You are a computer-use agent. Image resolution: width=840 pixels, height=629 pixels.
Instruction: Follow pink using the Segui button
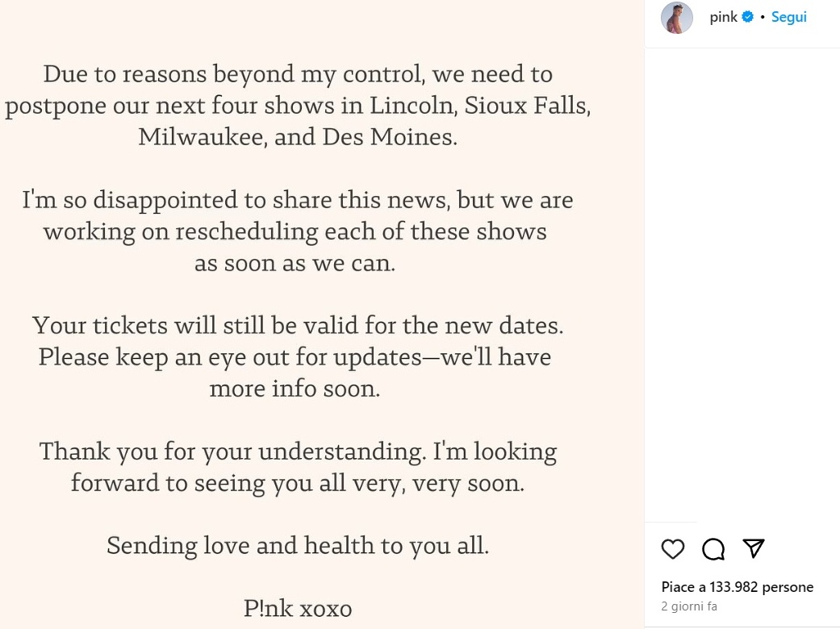788,17
